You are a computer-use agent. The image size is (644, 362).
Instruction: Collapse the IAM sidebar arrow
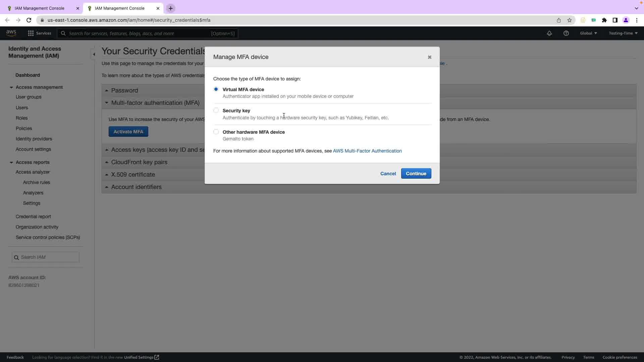point(94,54)
